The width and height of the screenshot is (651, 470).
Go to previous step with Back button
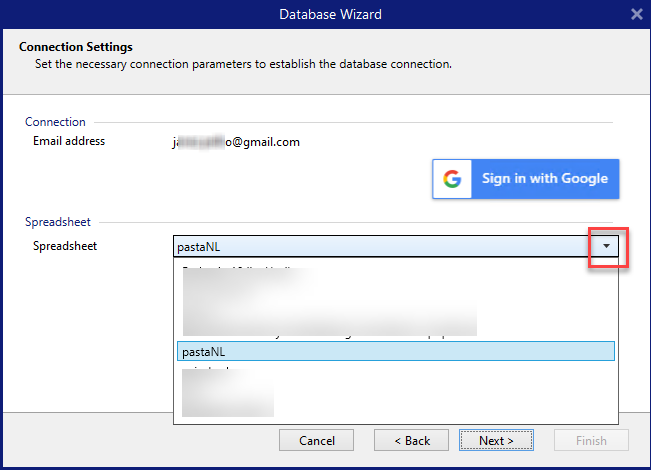[x=411, y=440]
